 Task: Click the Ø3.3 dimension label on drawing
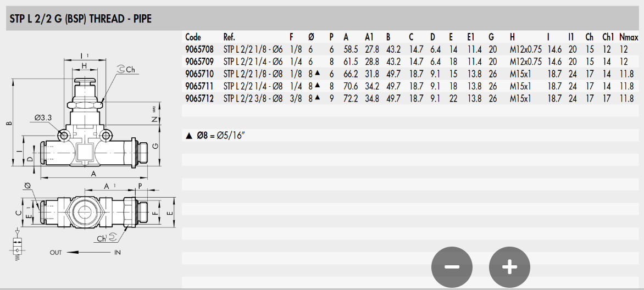pos(43,118)
